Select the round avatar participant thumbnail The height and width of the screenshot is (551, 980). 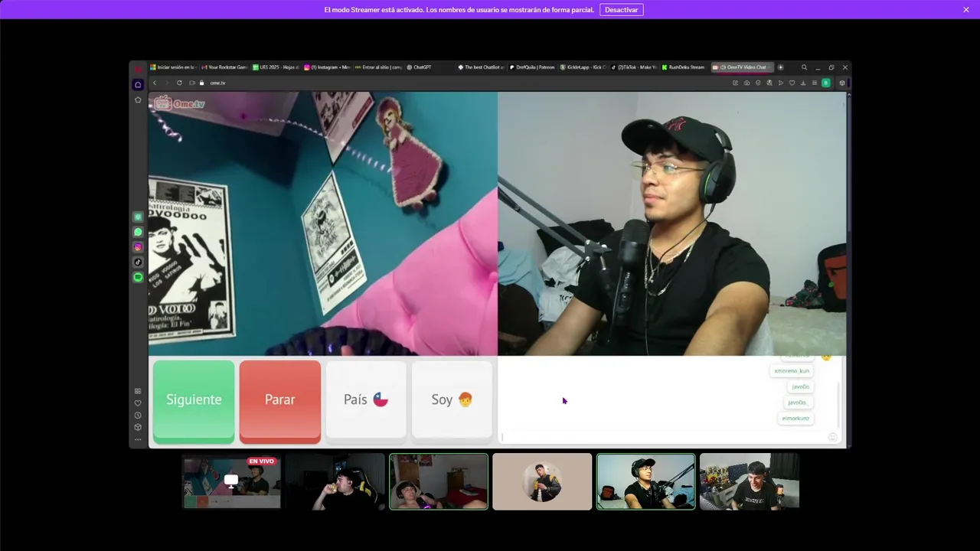(x=542, y=481)
